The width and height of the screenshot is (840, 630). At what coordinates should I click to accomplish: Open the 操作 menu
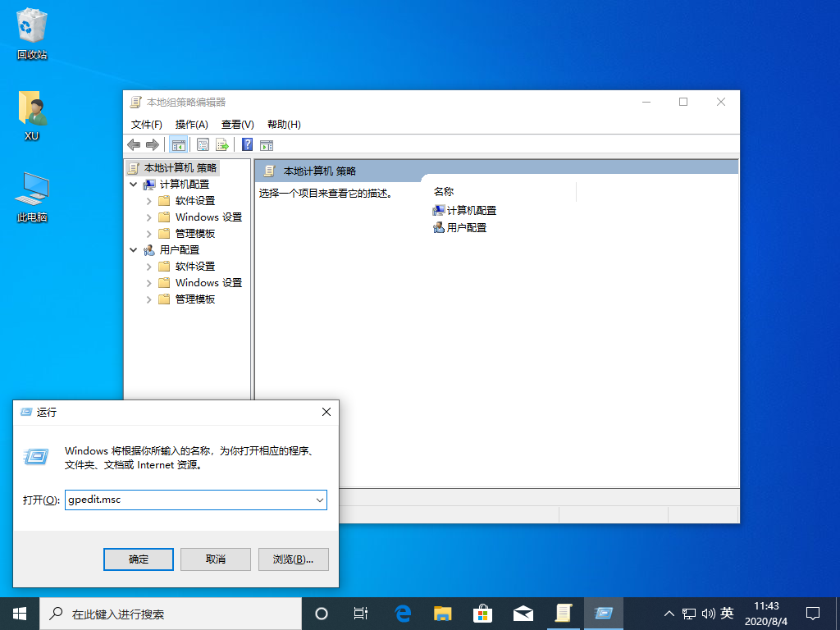pyautogui.click(x=191, y=124)
